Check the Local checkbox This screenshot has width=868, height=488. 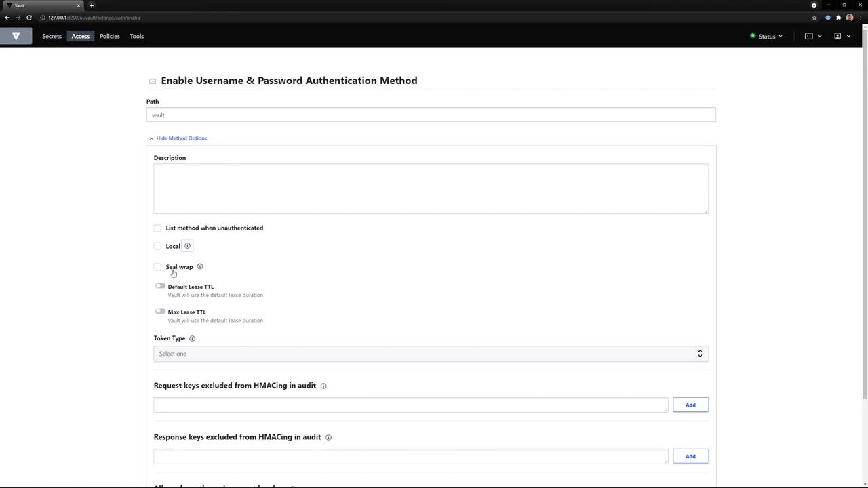158,246
